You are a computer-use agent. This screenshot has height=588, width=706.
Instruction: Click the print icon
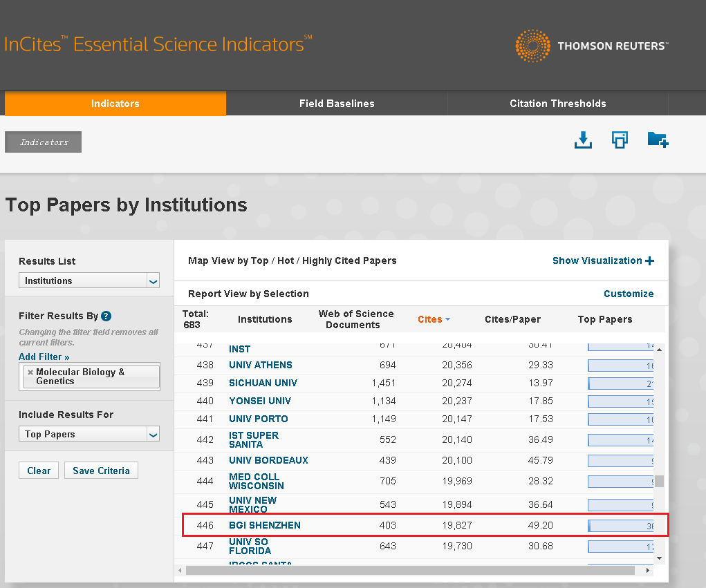pyautogui.click(x=620, y=140)
